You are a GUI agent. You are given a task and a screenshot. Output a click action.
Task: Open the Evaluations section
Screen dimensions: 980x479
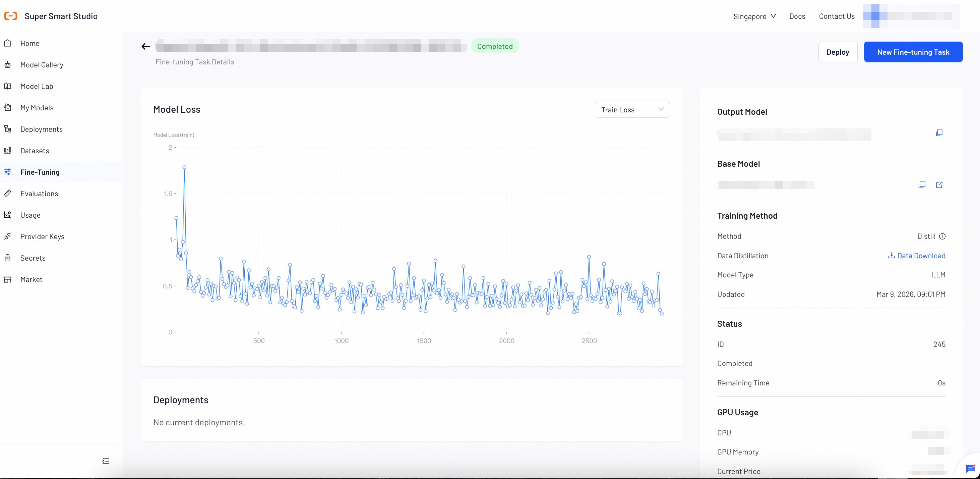click(x=39, y=194)
